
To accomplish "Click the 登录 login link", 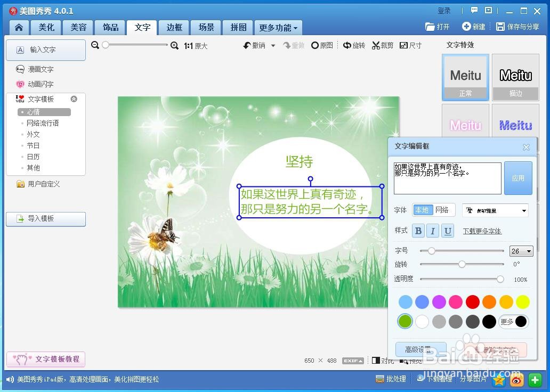I will tap(444, 11).
